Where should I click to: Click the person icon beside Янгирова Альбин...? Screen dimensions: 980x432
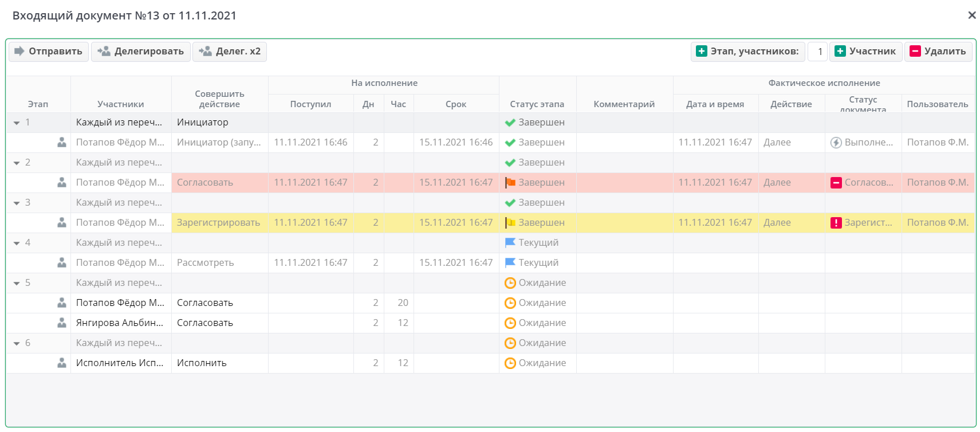(x=62, y=323)
